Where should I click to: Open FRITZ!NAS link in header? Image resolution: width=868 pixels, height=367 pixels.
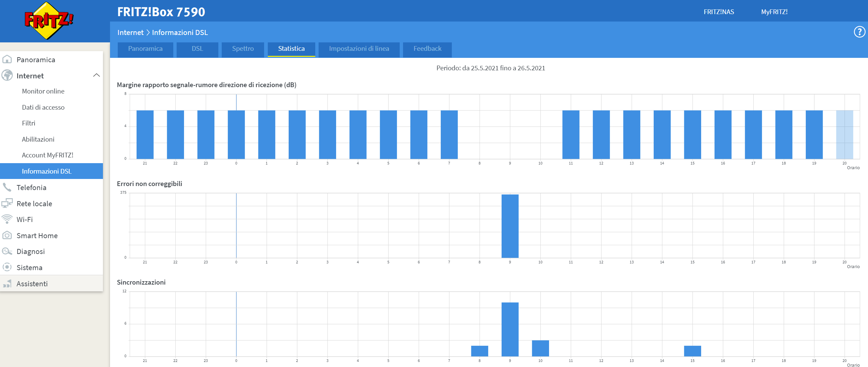[718, 12]
